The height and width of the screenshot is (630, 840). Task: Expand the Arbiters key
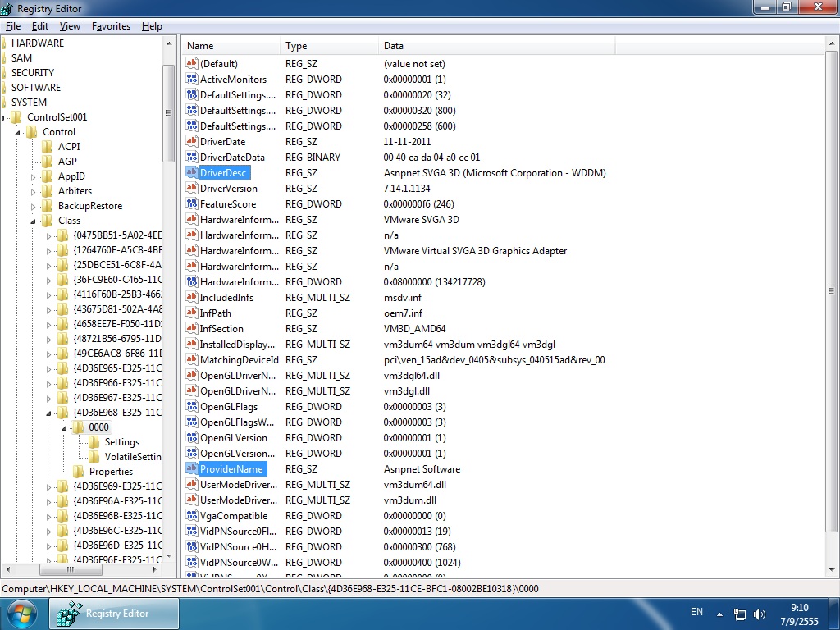point(33,192)
